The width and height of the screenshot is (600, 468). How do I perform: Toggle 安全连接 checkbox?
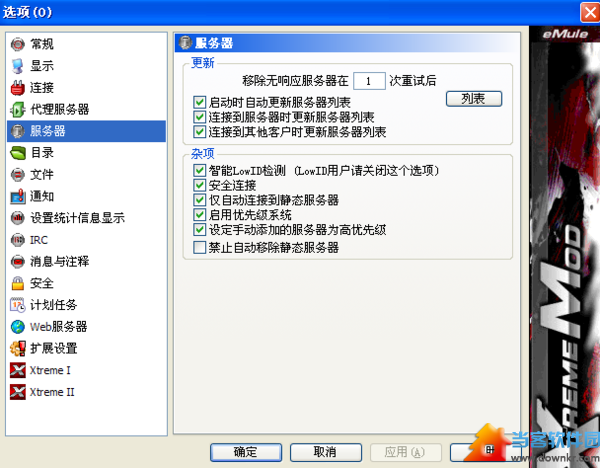(x=199, y=185)
